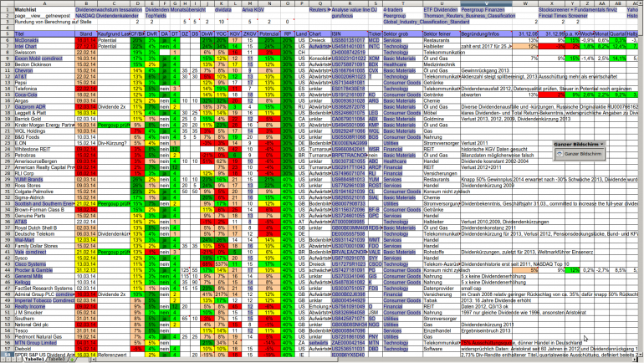Open the Ganzer Bildschirm toolbar dropdown arrow
644x363 pixels.
tap(601, 144)
